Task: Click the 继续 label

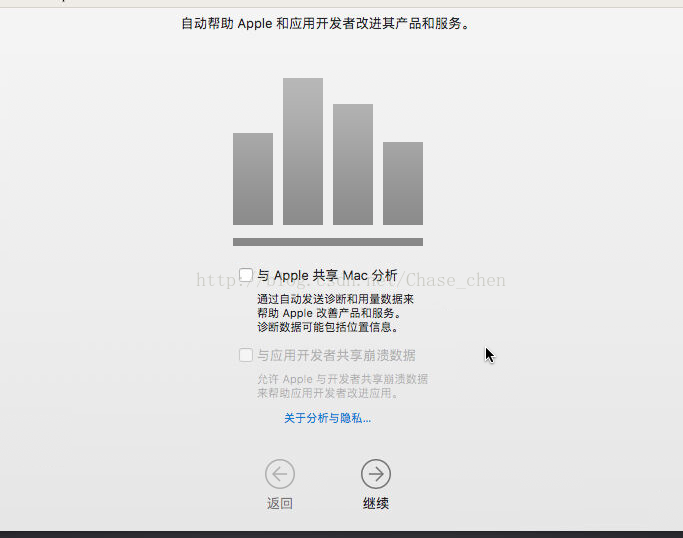Action: (375, 504)
